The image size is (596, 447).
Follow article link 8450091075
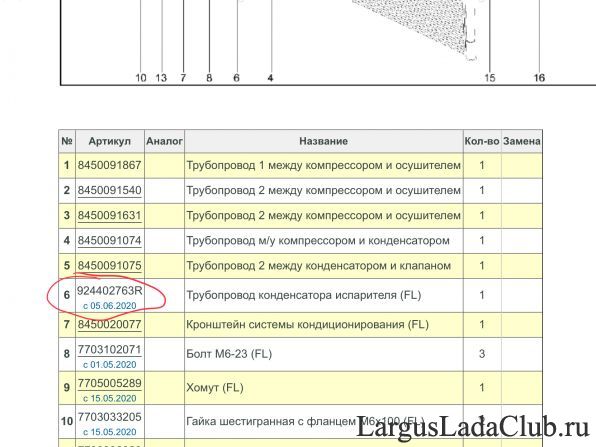(x=109, y=265)
